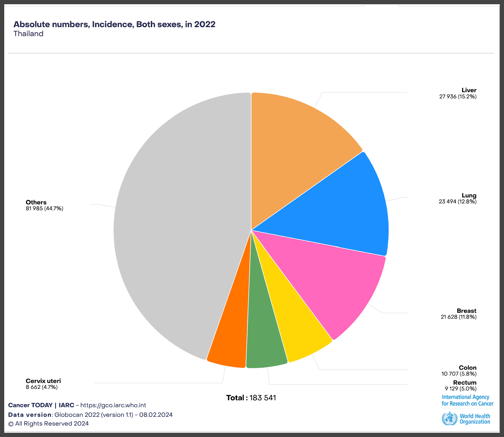Click the chart title Absolute numbers, Incidence
Screen dimensions: 504x437
pyautogui.click(x=114, y=24)
